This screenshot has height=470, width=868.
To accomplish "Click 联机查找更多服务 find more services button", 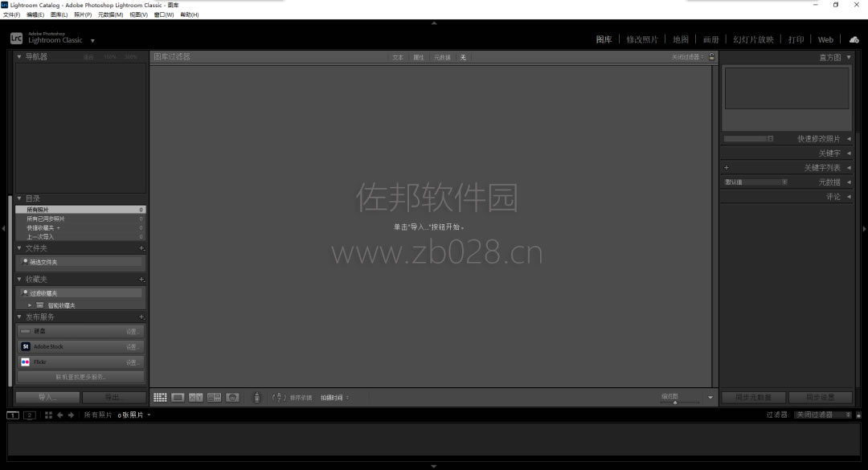I will (81, 377).
